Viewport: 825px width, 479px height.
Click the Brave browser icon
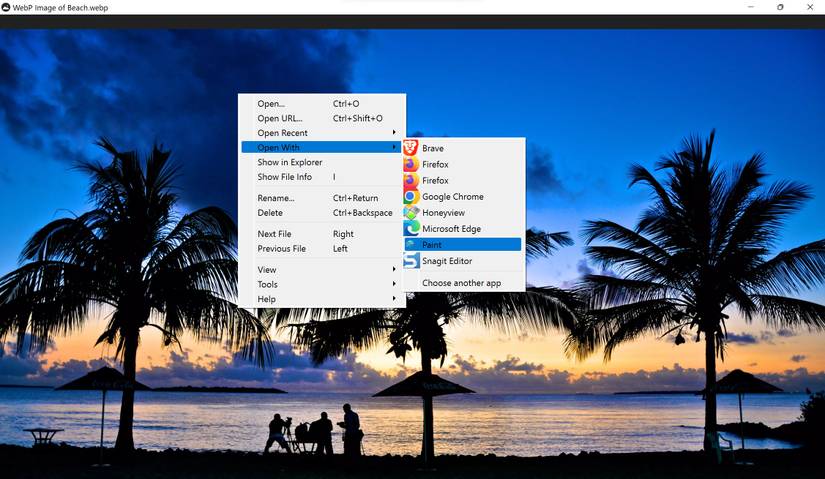[x=411, y=148]
